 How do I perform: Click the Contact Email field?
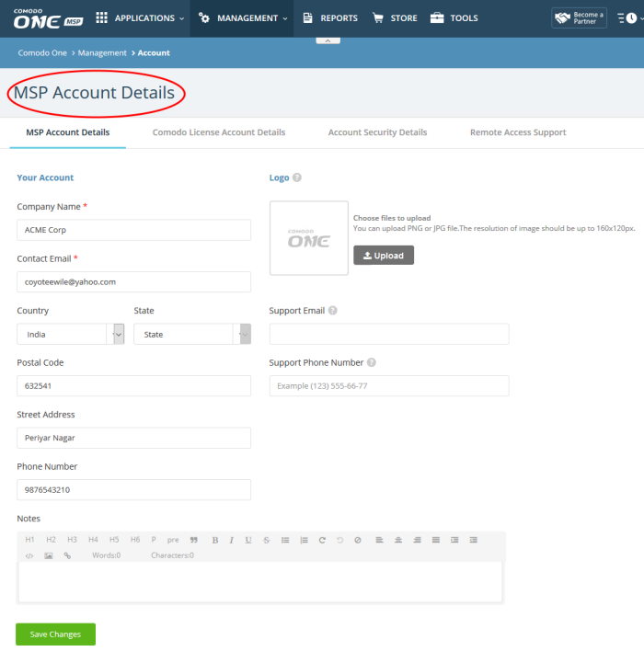[133, 282]
